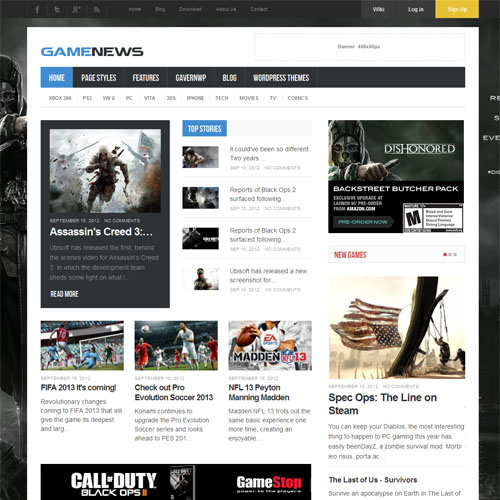Viewport: 500px width, 500px height.
Task: Go to the Comics category
Action: pos(298,98)
